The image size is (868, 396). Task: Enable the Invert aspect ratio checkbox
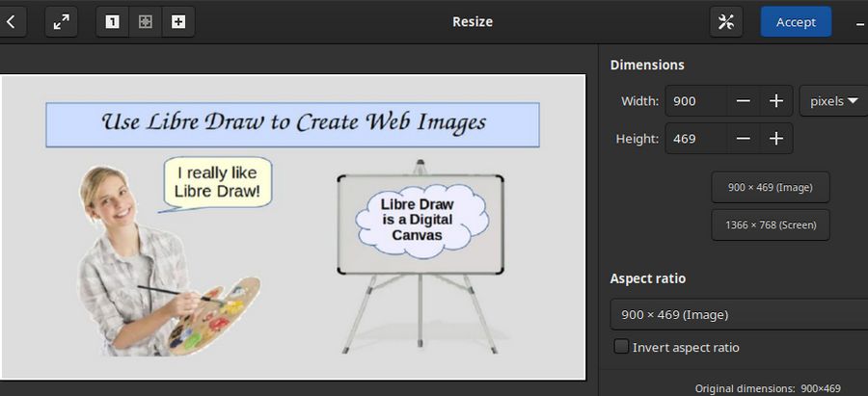pos(622,347)
